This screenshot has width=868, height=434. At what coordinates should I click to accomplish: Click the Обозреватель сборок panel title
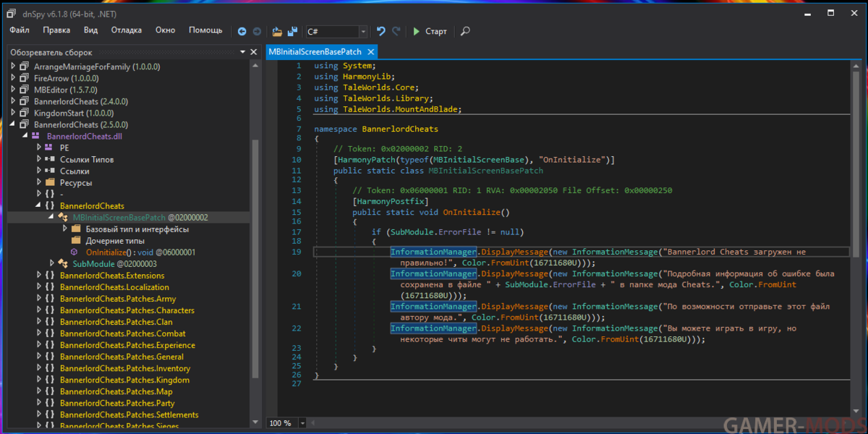pos(51,52)
